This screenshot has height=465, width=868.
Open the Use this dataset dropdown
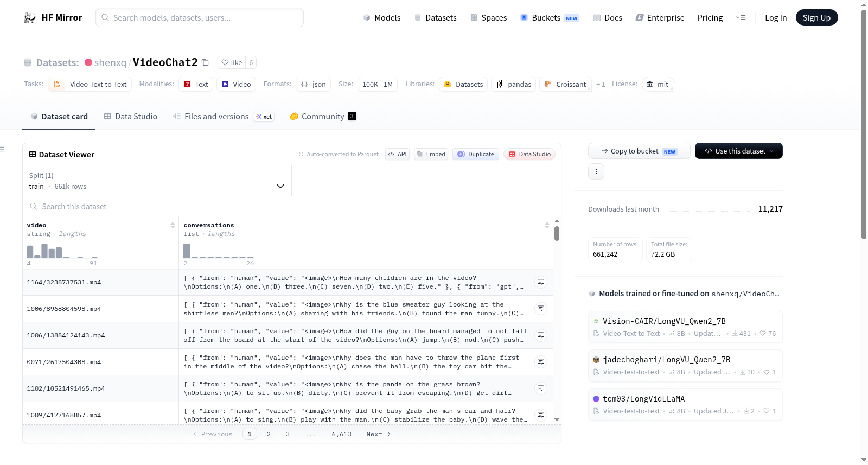739,151
